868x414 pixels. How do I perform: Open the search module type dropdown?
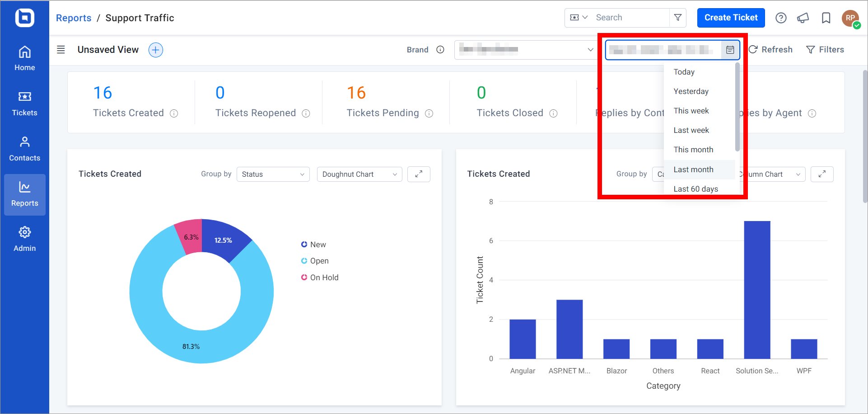tap(579, 18)
